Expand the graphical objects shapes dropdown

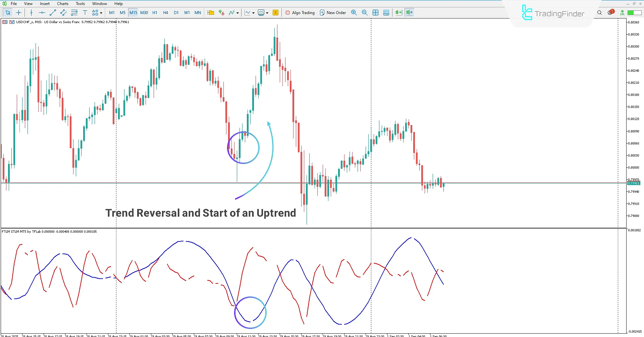coord(101,13)
